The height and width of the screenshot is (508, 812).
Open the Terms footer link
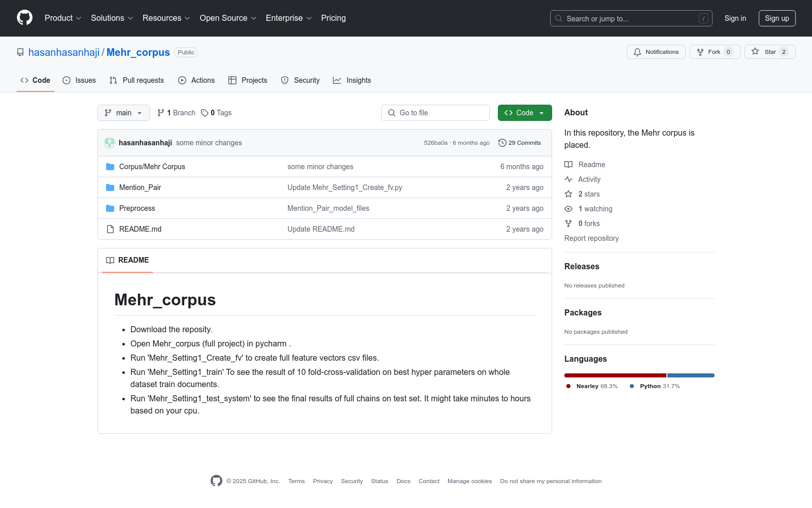pyautogui.click(x=296, y=481)
